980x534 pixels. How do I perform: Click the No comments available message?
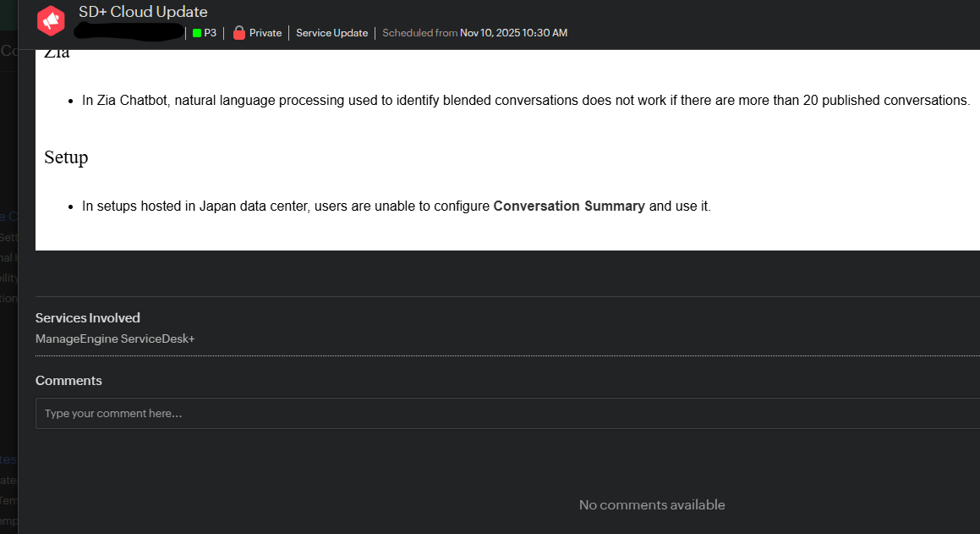pos(652,505)
